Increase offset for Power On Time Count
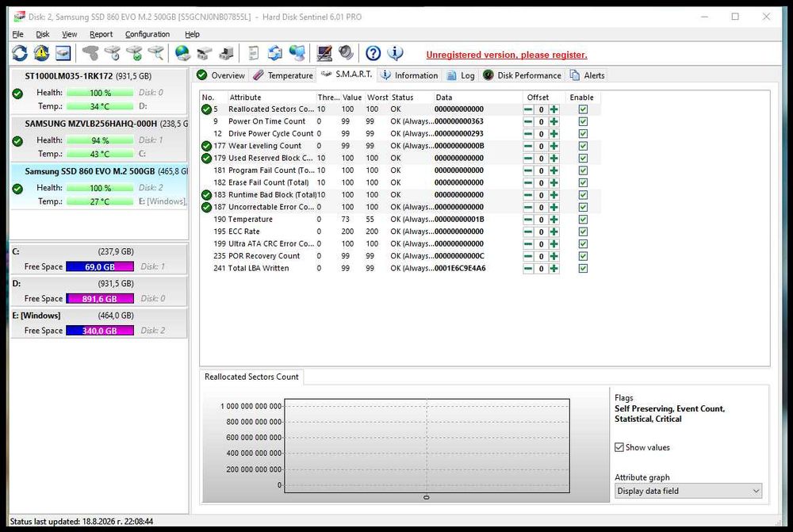 [x=554, y=121]
